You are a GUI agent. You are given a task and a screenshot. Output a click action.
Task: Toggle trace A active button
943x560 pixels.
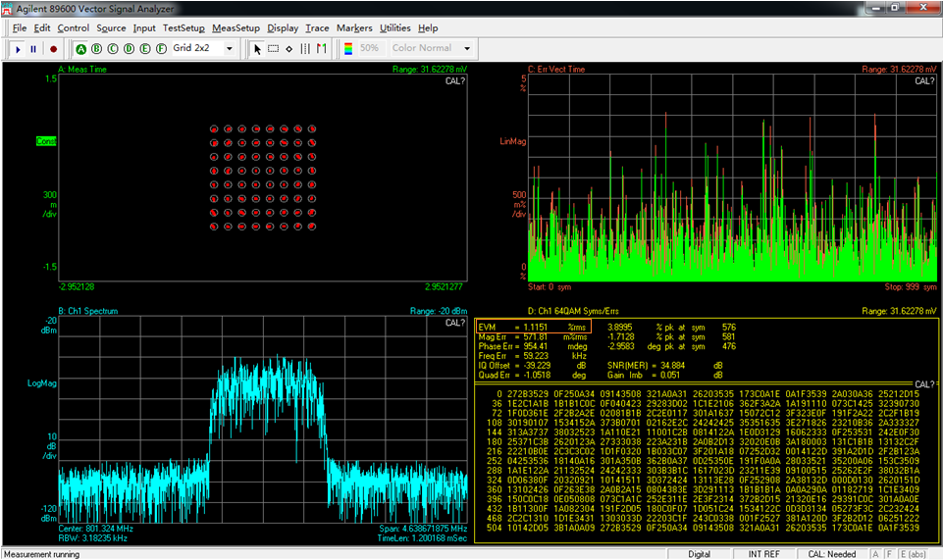point(81,48)
